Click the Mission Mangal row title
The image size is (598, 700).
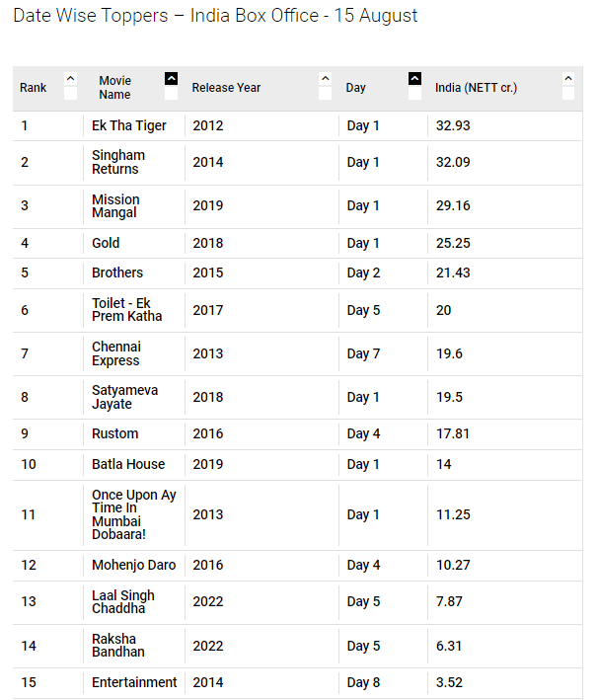(115, 205)
